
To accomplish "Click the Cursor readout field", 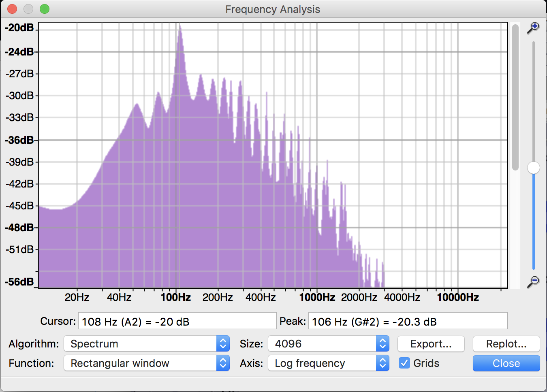I will [177, 321].
